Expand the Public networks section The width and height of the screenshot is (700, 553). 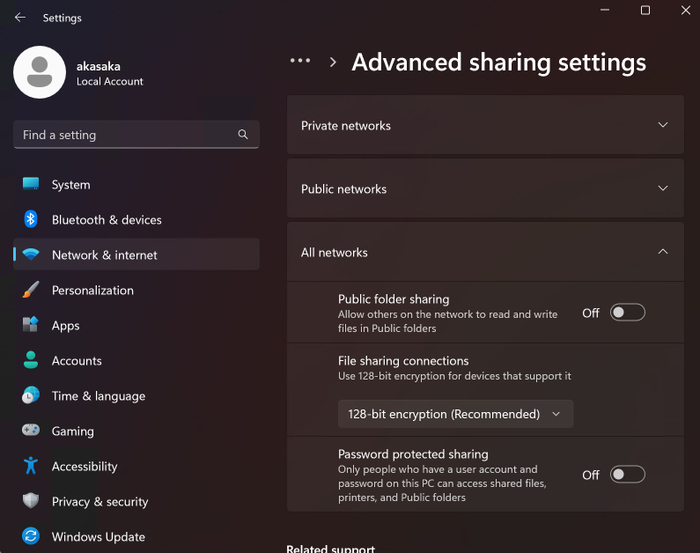click(x=485, y=189)
